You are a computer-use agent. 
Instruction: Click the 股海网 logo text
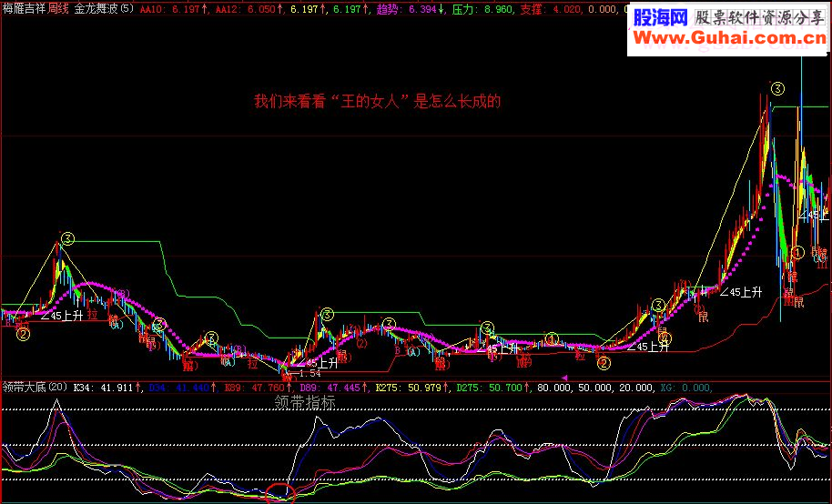coord(661,18)
